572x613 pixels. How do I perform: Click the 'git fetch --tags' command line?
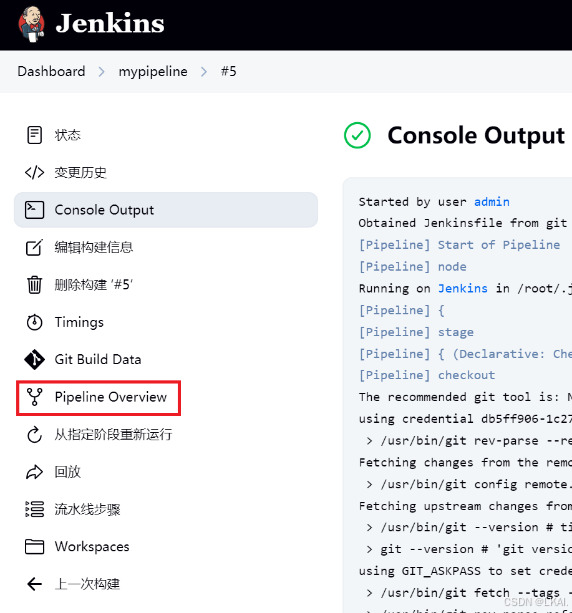coord(469,593)
